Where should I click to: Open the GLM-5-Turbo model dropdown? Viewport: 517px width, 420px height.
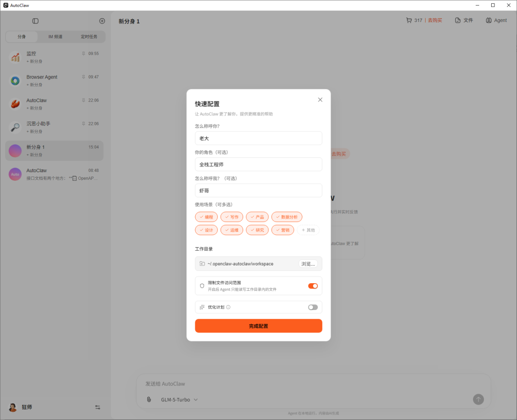tap(180, 399)
